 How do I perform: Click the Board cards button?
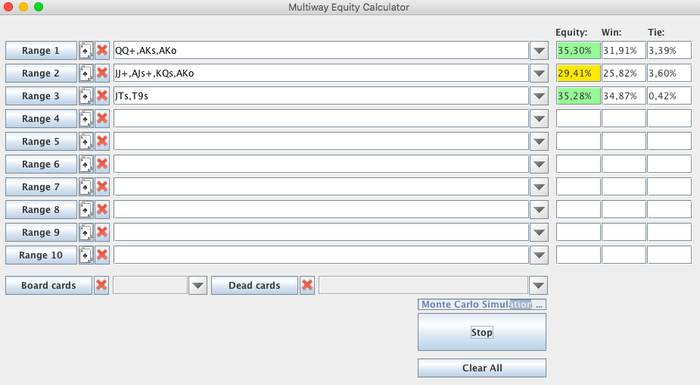[49, 285]
